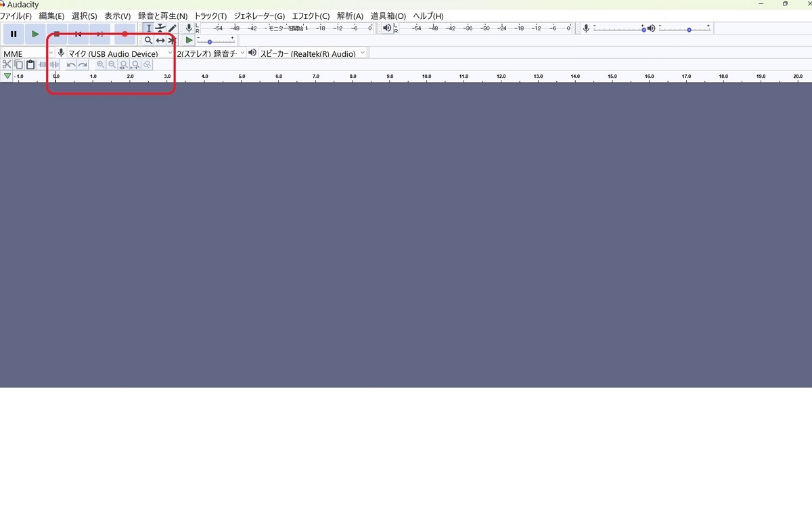Click the 15.0 mark on the timeline ruler
The image size is (812, 525).
(x=612, y=76)
